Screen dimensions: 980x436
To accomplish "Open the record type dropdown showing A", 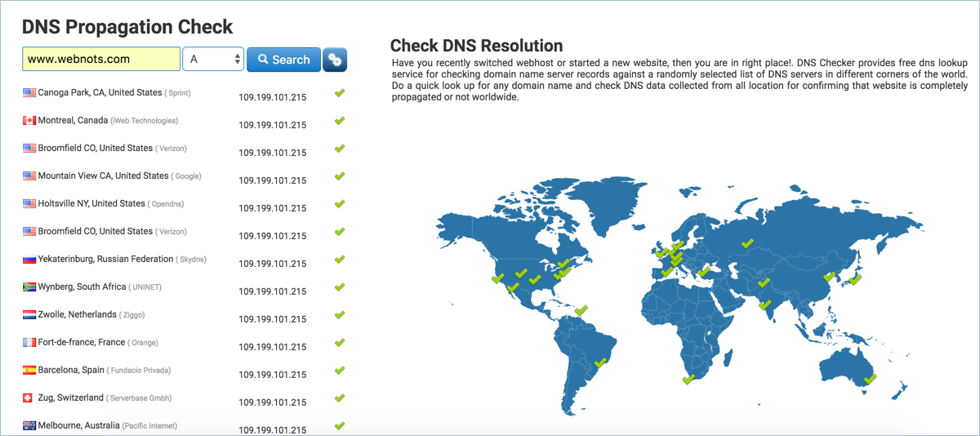I will [213, 59].
